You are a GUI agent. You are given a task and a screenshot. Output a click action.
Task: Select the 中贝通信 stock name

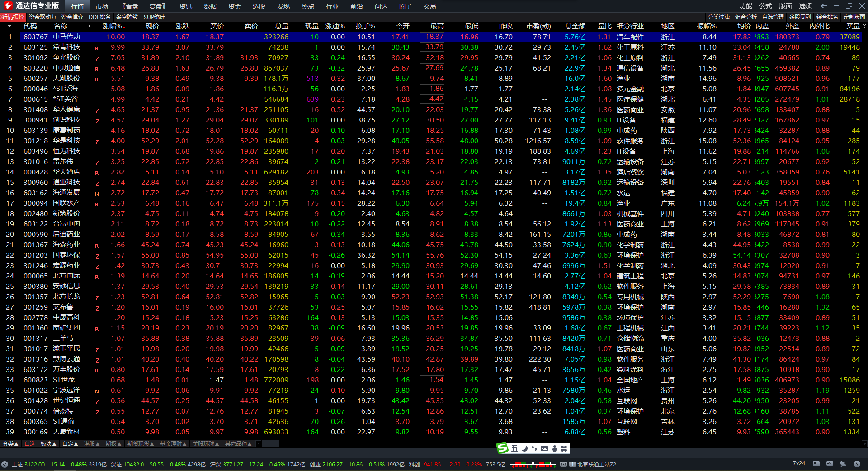(66, 68)
